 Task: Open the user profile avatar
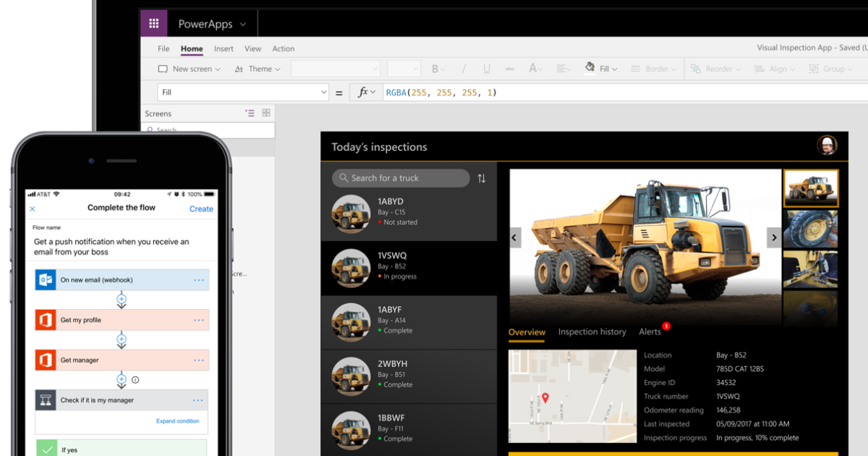tap(827, 145)
